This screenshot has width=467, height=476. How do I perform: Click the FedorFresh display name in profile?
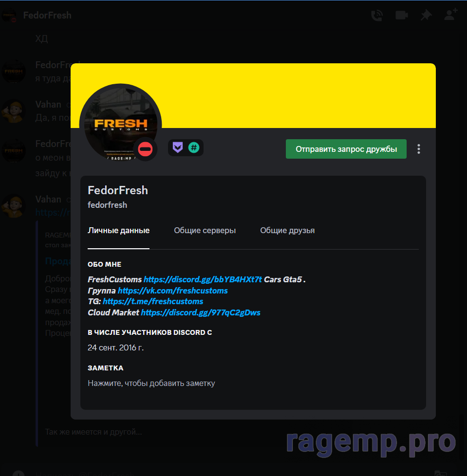118,190
